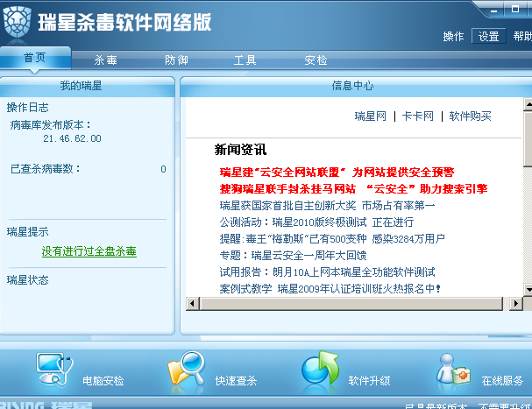Open news about 毒王梅勒斯 500变种

332,239
